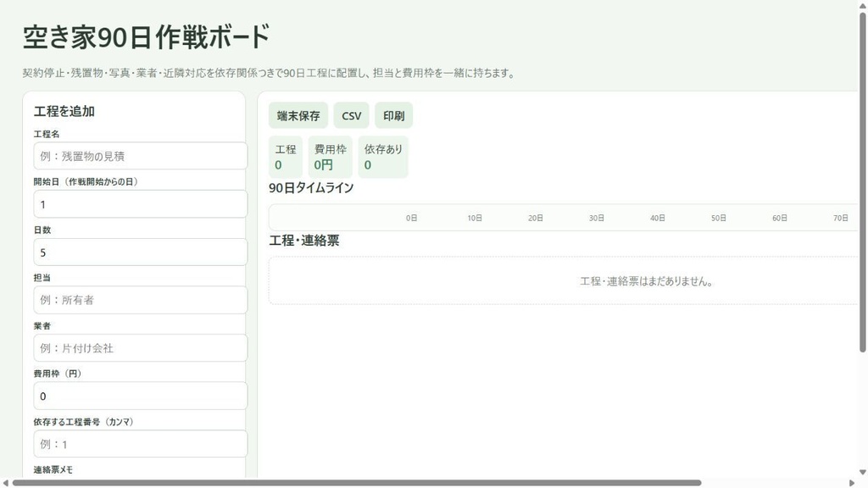Click the 連絡票メモ label
Image resolution: width=868 pixels, height=488 pixels.
tap(53, 469)
